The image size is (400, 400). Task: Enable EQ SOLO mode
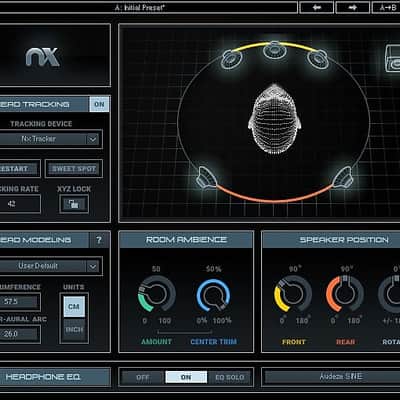coord(229,377)
